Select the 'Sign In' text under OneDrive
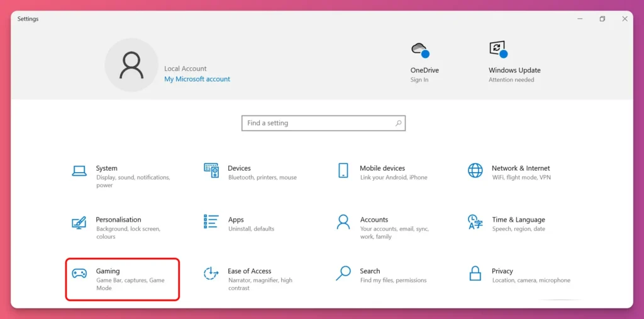This screenshot has width=644, height=319. [419, 80]
